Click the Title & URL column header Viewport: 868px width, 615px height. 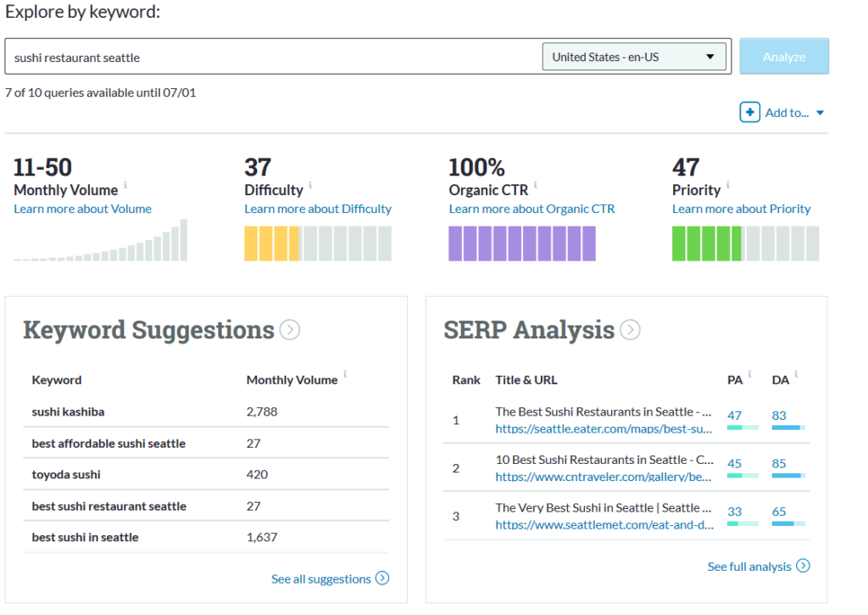[526, 380]
